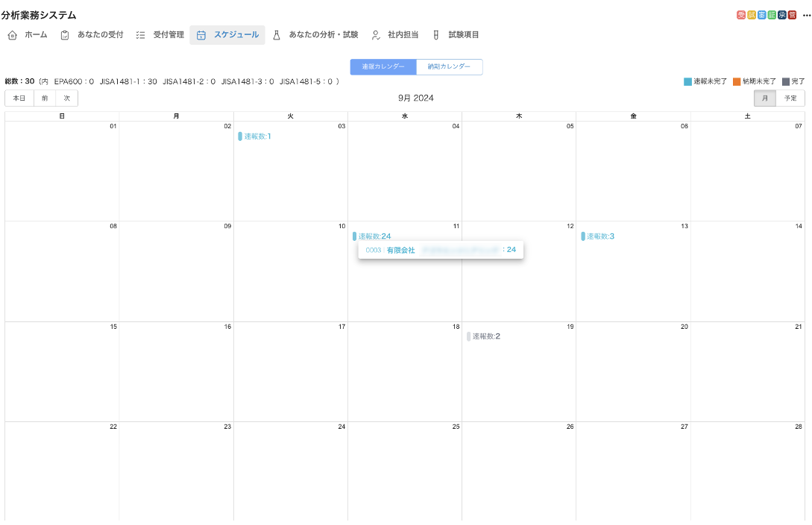The height and width of the screenshot is (525, 812).
Task: Select the 月 month view button
Action: pos(764,98)
